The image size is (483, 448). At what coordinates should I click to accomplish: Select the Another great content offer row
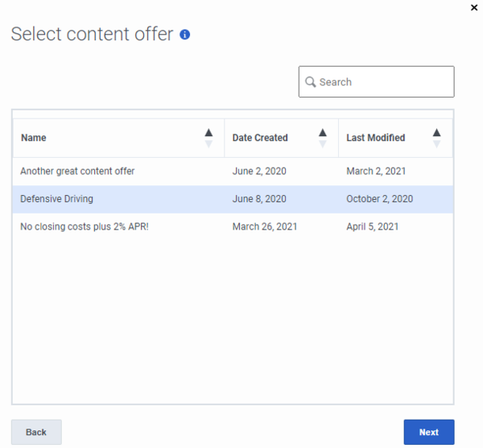(x=233, y=172)
